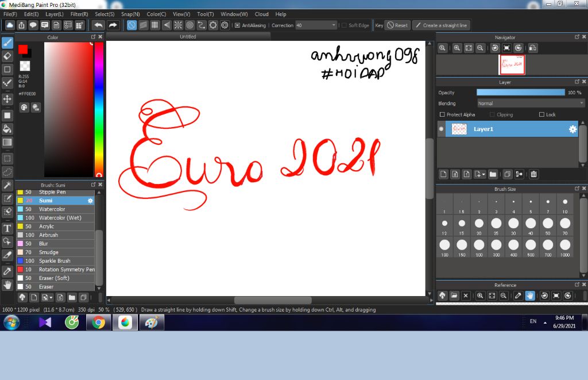This screenshot has width=588, height=380.
Task: Choose the Rotation Symmetry Pen brush
Action: point(55,270)
